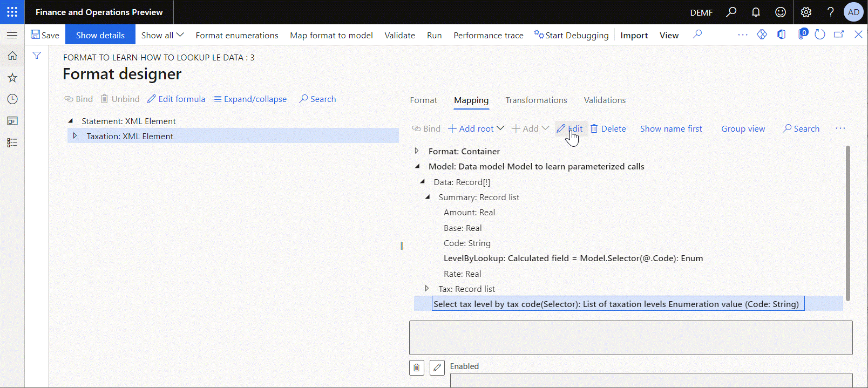868x388 pixels.
Task: Refresh the page
Action: (x=820, y=35)
